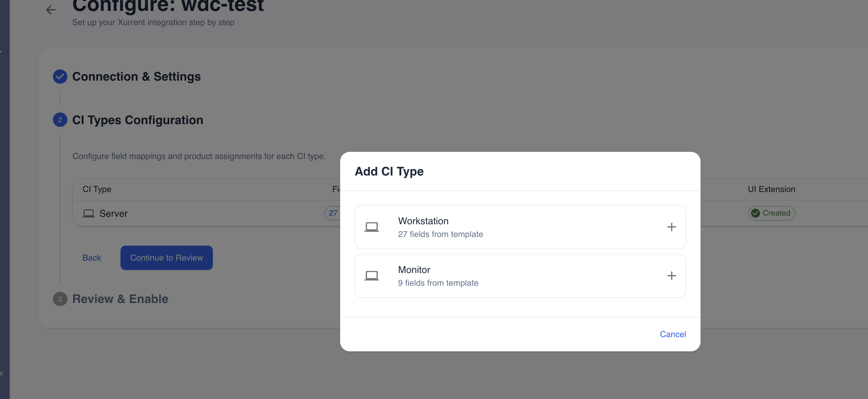Image resolution: width=868 pixels, height=399 pixels.
Task: Click the laptop icon on the Workstation card
Action: click(x=372, y=226)
